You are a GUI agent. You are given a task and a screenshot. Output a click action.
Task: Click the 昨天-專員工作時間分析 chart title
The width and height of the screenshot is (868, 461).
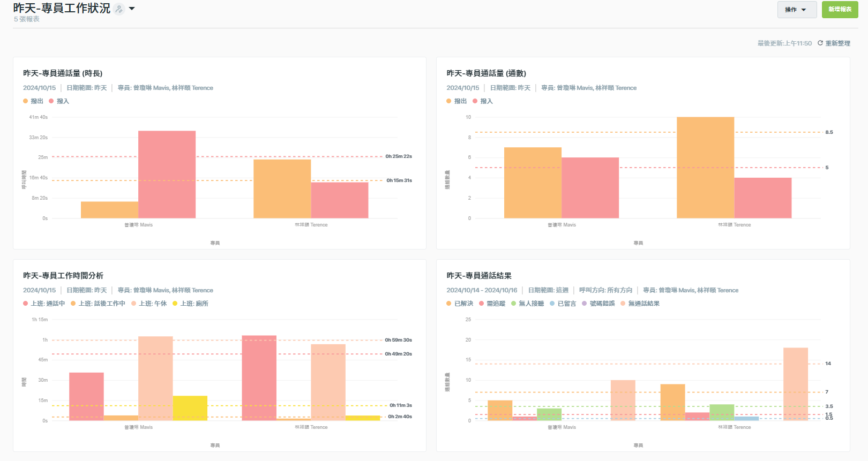[x=63, y=276]
